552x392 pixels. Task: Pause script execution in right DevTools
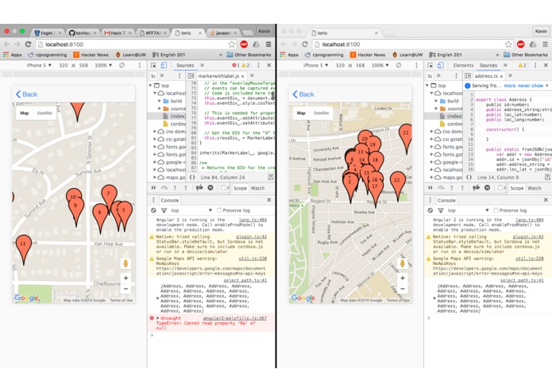[x=430, y=188]
